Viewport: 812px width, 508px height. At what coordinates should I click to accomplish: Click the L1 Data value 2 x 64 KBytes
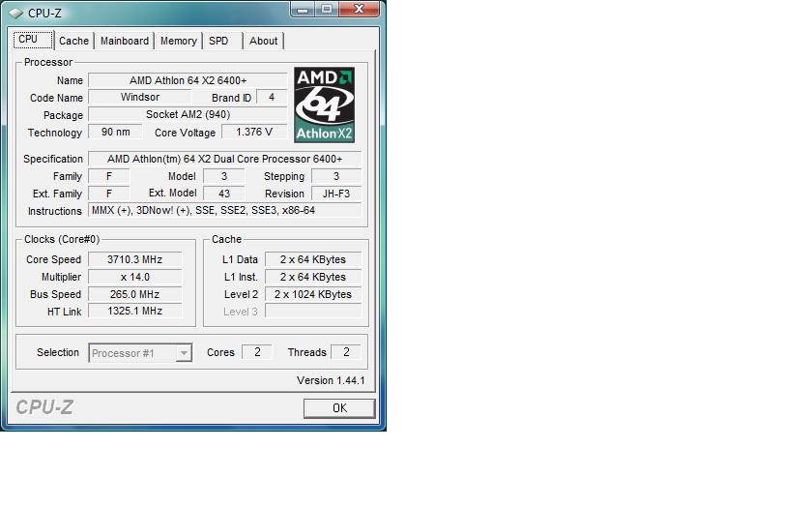point(313,259)
